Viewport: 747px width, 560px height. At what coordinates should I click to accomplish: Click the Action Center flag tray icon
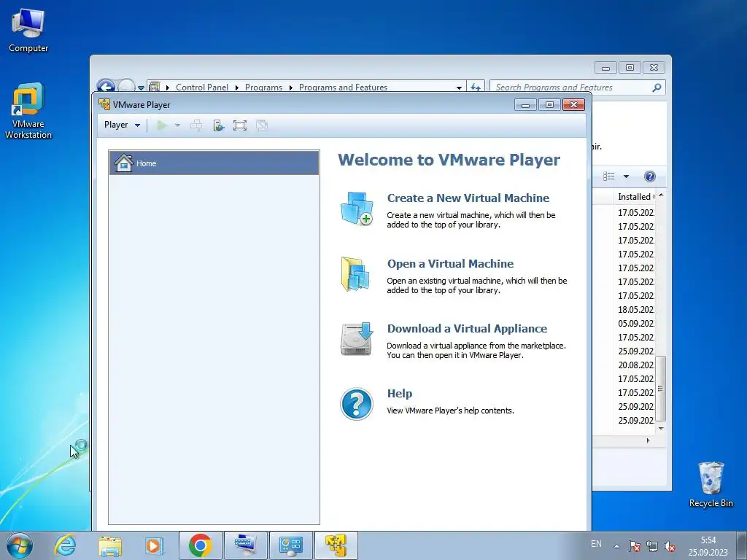[634, 546]
